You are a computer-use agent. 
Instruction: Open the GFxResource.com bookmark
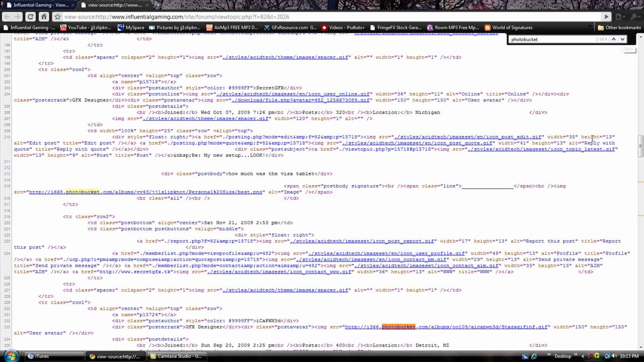coord(291,28)
